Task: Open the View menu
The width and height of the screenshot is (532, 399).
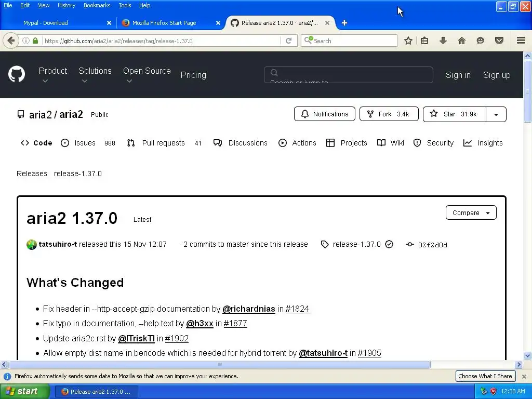Action: pos(44,5)
